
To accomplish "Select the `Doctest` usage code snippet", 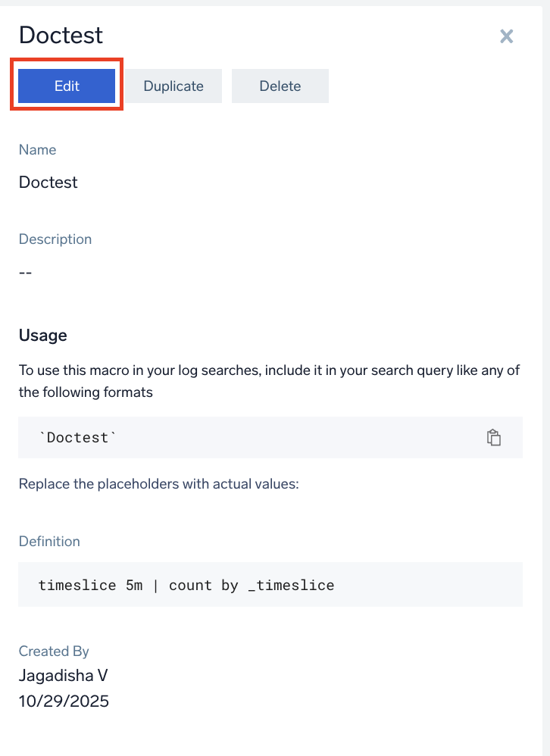I will 76,437.
